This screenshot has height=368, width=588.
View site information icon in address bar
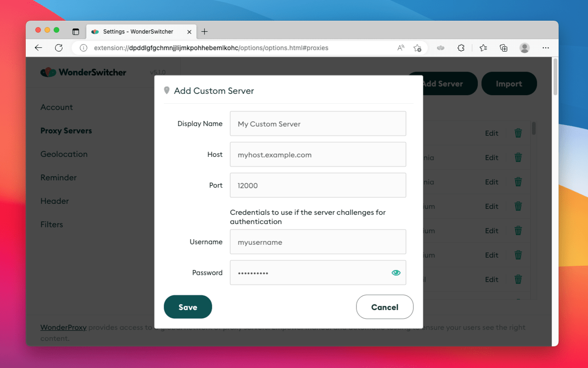[84, 48]
